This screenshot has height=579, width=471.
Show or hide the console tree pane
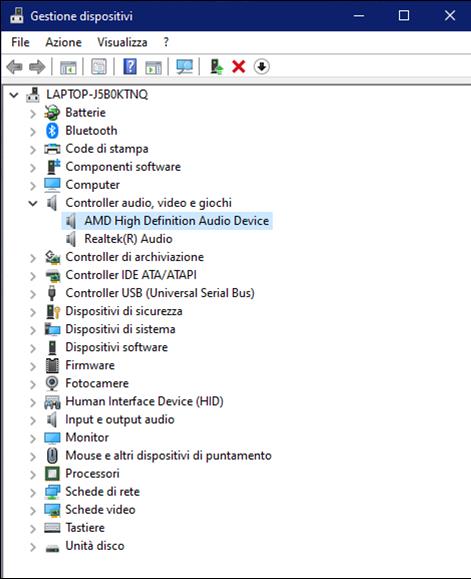pos(68,67)
